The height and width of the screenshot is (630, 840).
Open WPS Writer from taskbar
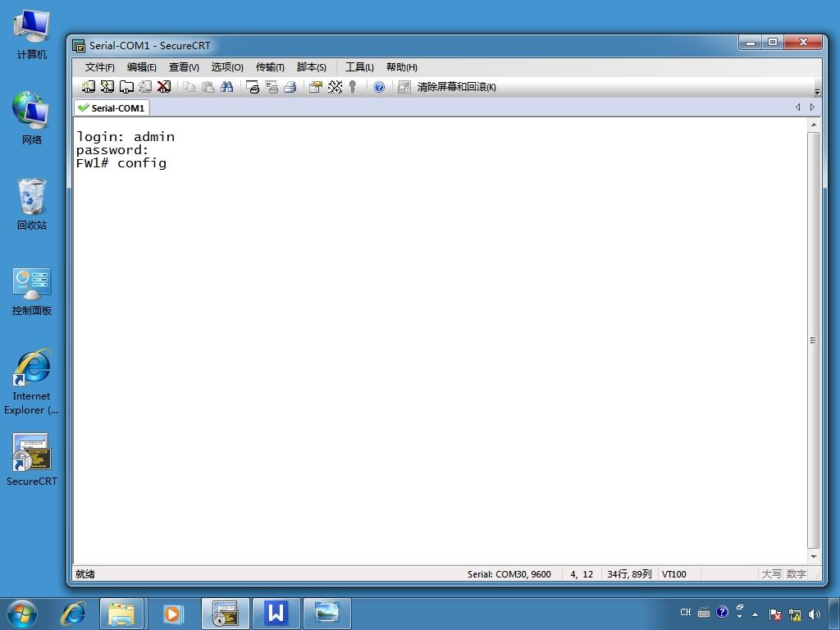[276, 614]
